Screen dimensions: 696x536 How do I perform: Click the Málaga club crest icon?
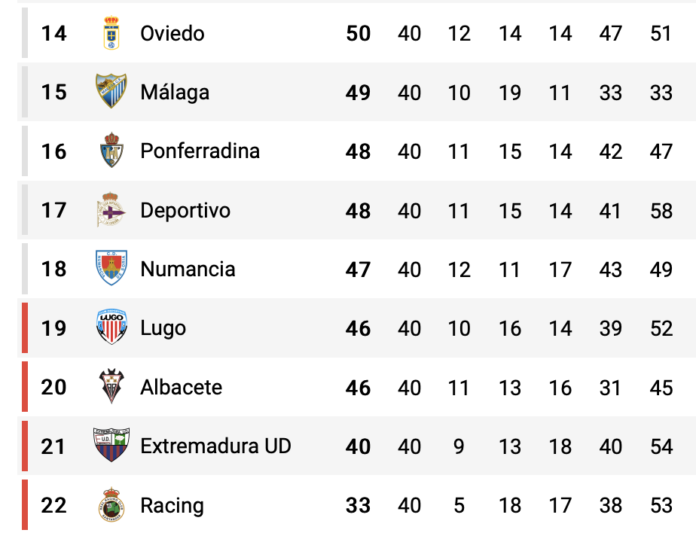(x=111, y=92)
